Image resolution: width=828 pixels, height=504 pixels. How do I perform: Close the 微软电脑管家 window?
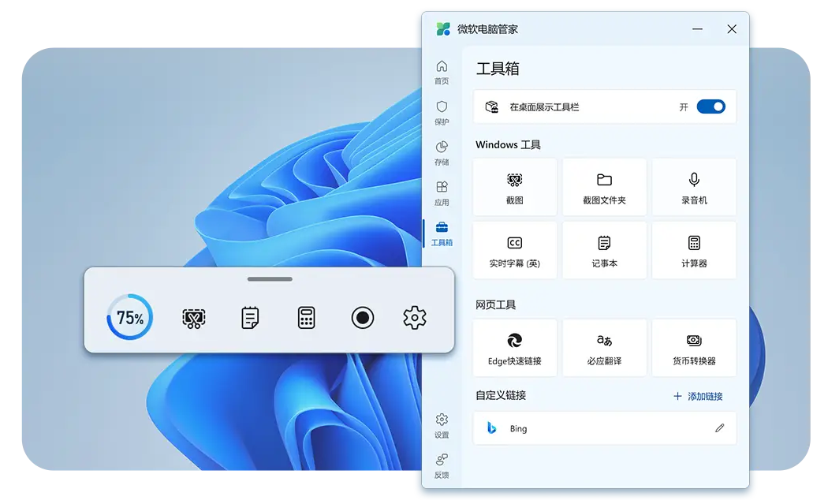pyautogui.click(x=732, y=29)
